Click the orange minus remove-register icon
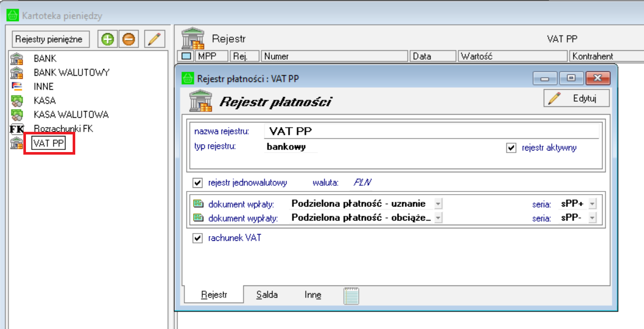The width and height of the screenshot is (644, 329). pyautogui.click(x=128, y=39)
